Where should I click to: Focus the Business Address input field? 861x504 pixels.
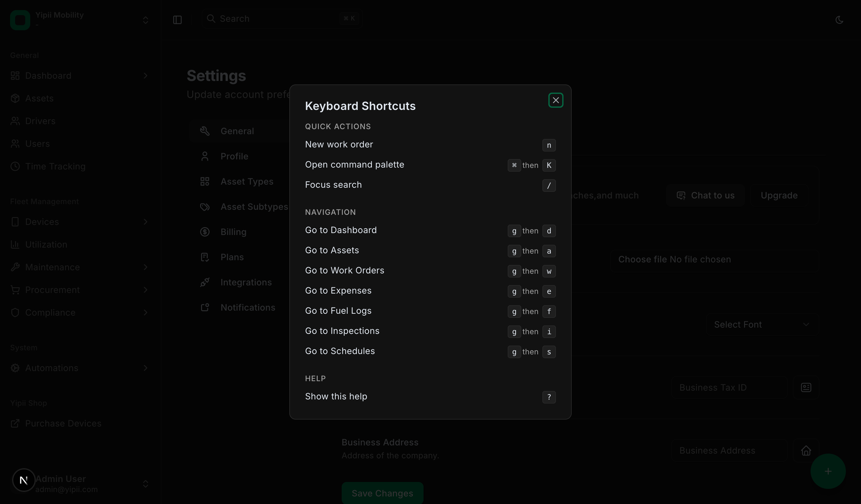coord(730,451)
